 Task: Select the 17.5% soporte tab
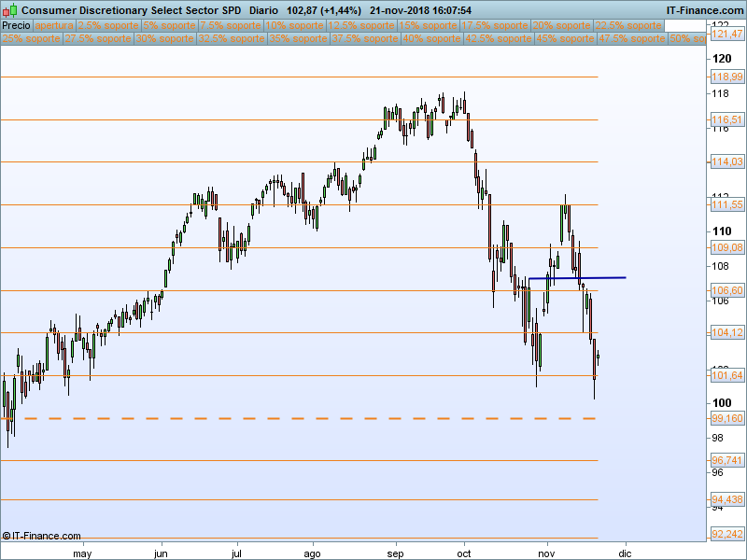point(495,26)
